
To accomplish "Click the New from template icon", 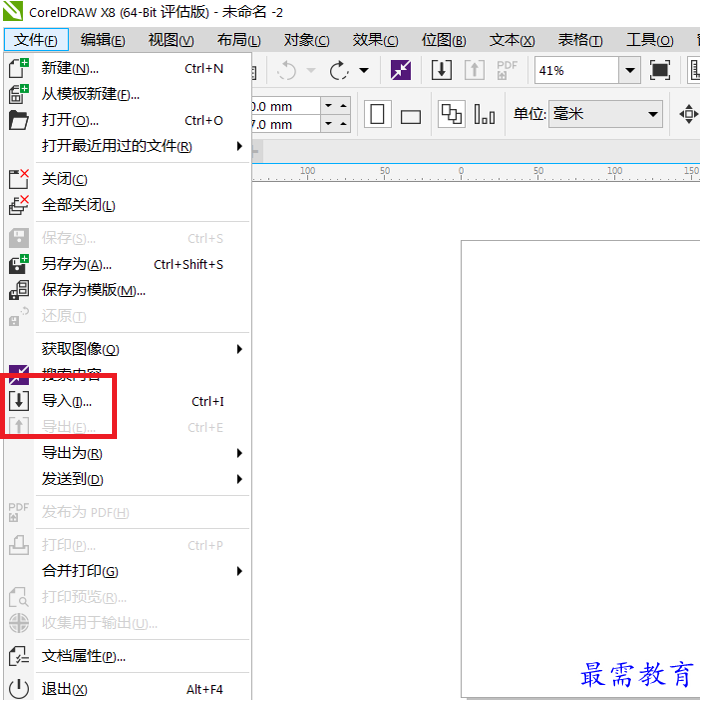I will (18, 94).
